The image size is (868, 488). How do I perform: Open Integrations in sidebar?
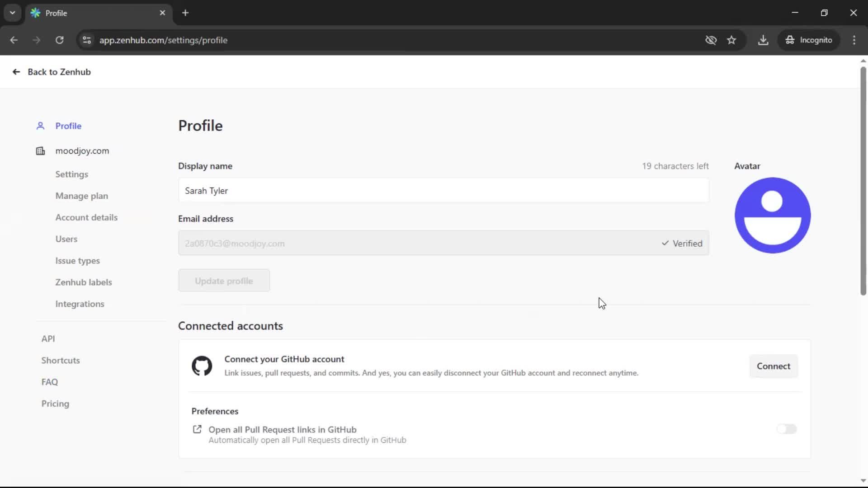pyautogui.click(x=80, y=304)
